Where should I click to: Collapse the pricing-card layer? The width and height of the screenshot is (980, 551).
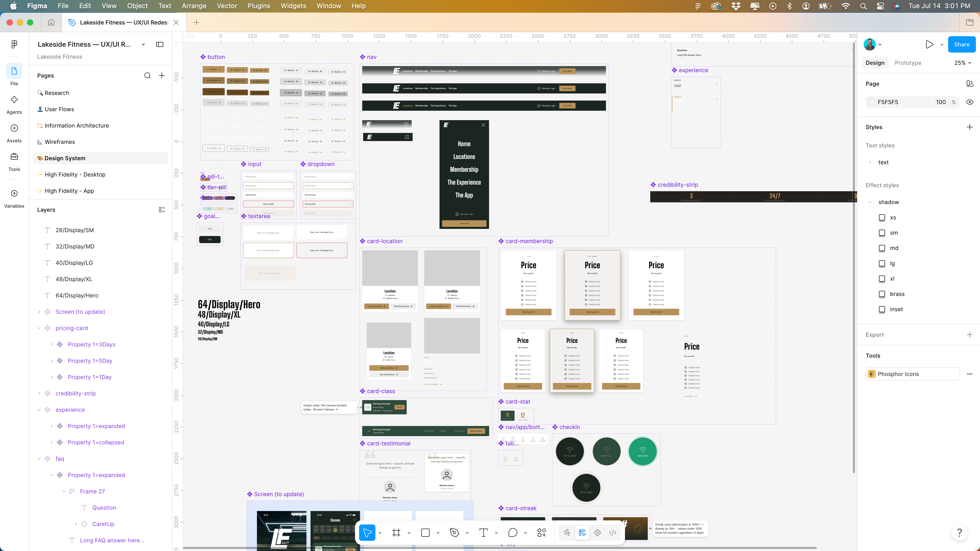[x=39, y=328]
